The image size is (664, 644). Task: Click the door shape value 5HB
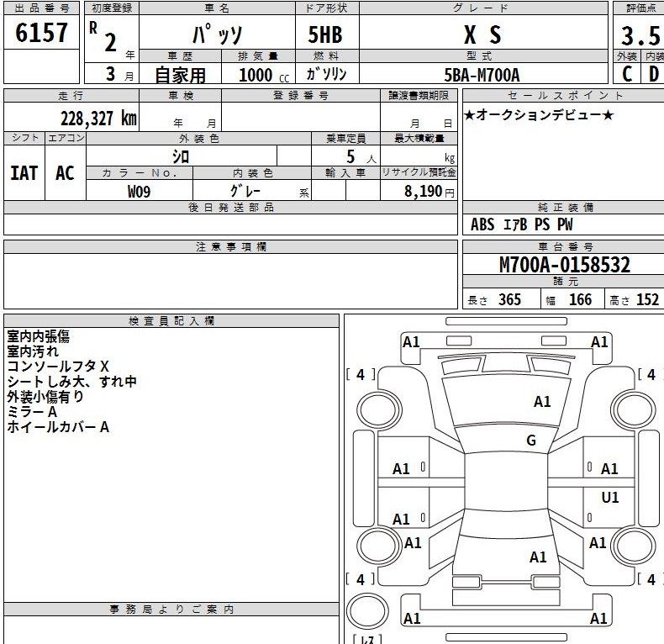pos(325,34)
